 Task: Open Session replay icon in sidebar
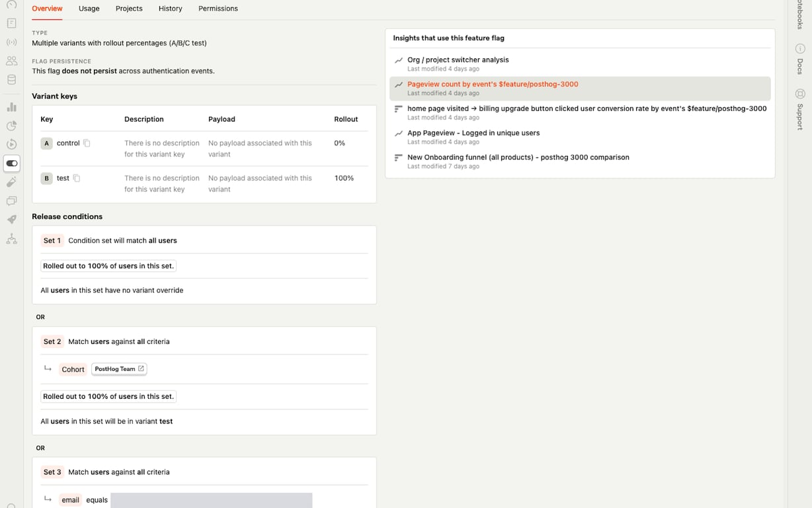coord(11,144)
